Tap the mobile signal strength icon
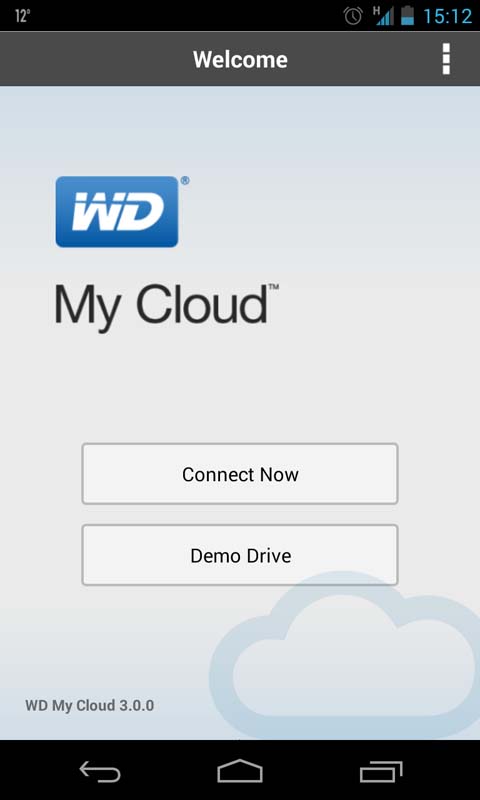This screenshot has width=480, height=800. pos(383,16)
